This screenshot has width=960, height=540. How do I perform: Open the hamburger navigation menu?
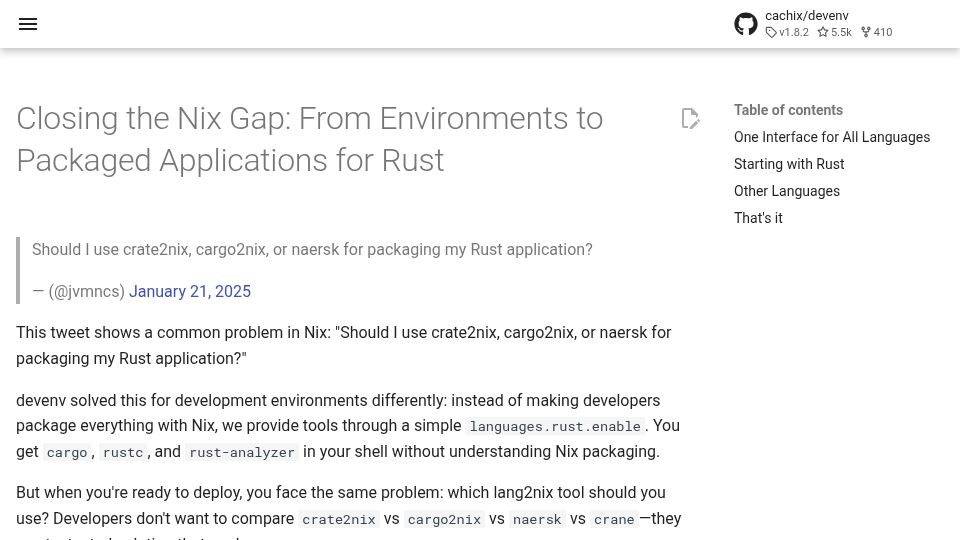pyautogui.click(x=28, y=24)
